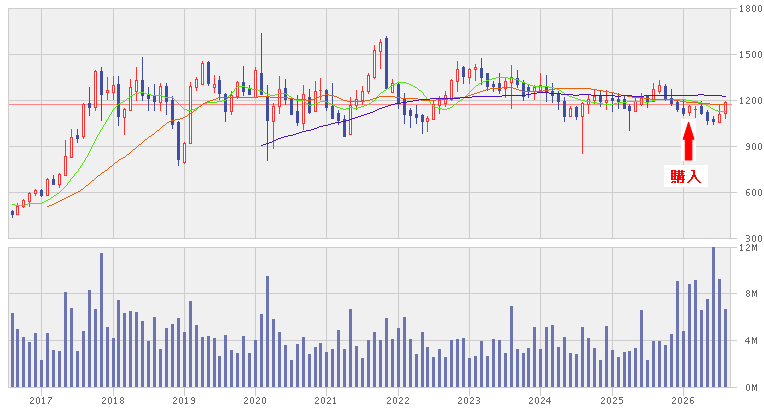Click the 2024 year label on the time axis

tap(540, 401)
